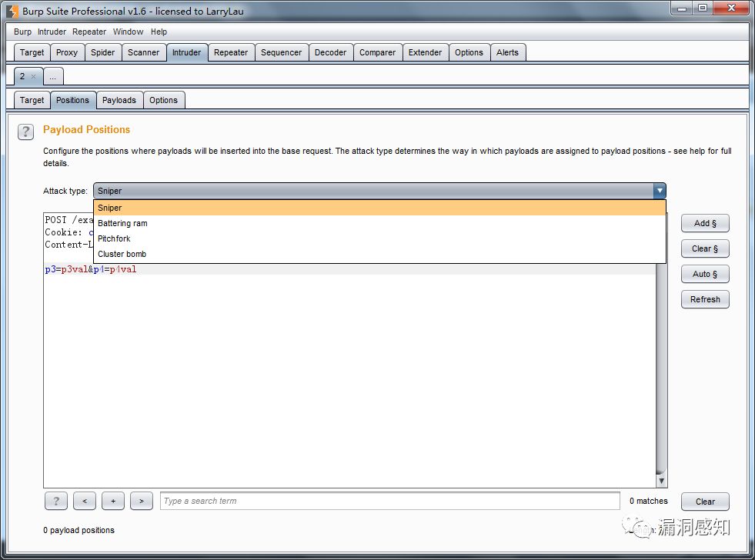Switch to the Scanner tab
The width and height of the screenshot is (755, 560).
click(143, 52)
